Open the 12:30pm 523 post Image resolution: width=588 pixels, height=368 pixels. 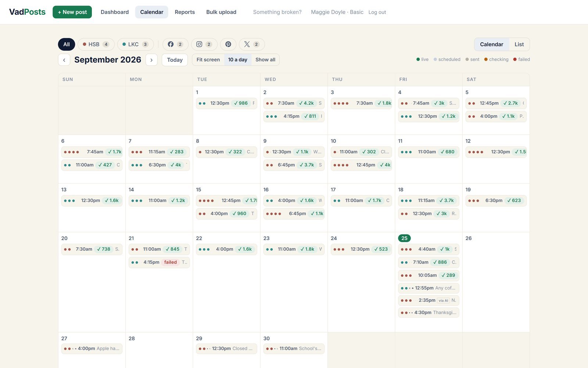361,249
